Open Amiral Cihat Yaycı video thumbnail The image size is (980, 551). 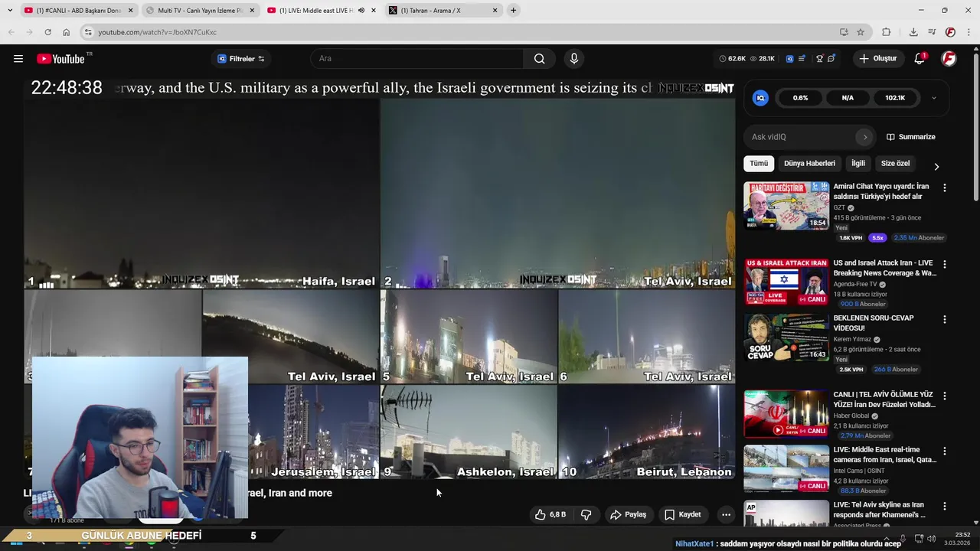(786, 206)
